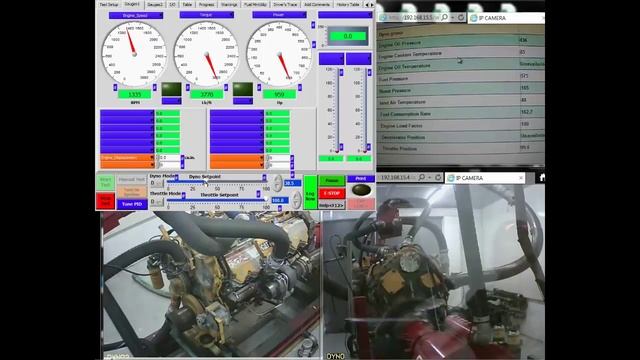This screenshot has width=640, height=360.
Task: Toggle the Dyno Mode selector switch
Action: (157, 184)
